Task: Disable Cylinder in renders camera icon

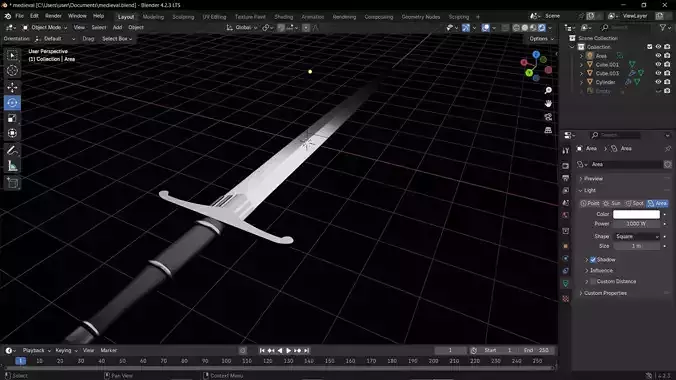Action: click(x=667, y=82)
